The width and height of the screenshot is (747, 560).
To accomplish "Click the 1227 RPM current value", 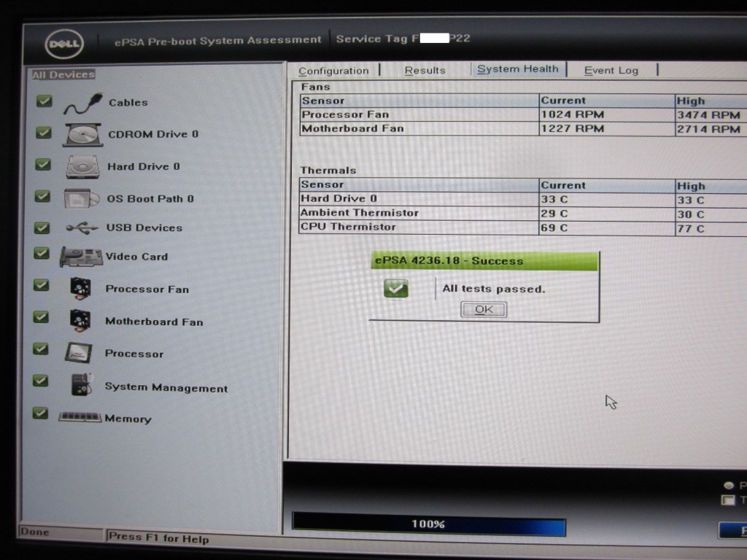I will [573, 128].
